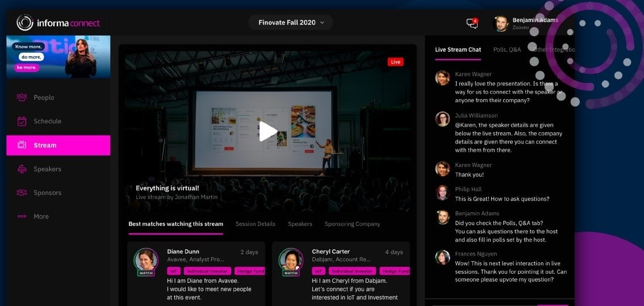Open Cheryl Carter's name link
The image size is (644, 306).
331,251
